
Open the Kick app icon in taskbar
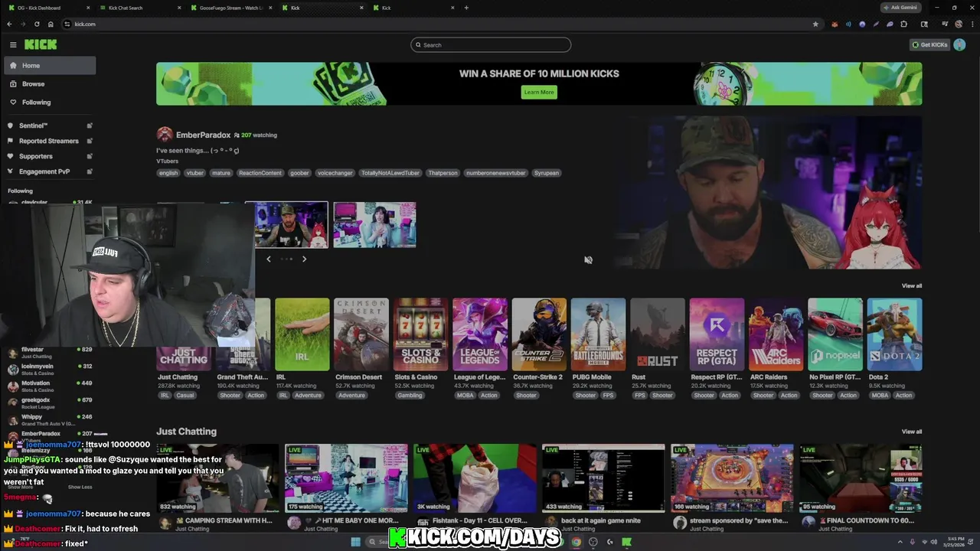627,542
